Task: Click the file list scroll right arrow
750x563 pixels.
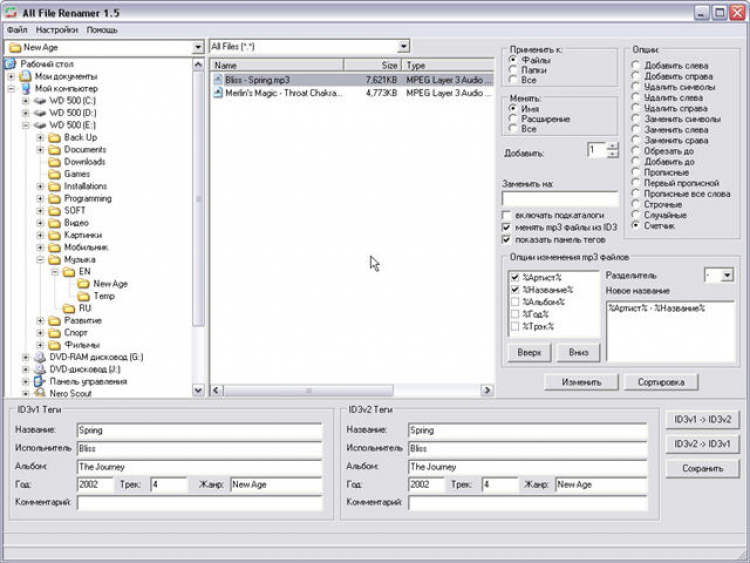Action: (x=487, y=390)
